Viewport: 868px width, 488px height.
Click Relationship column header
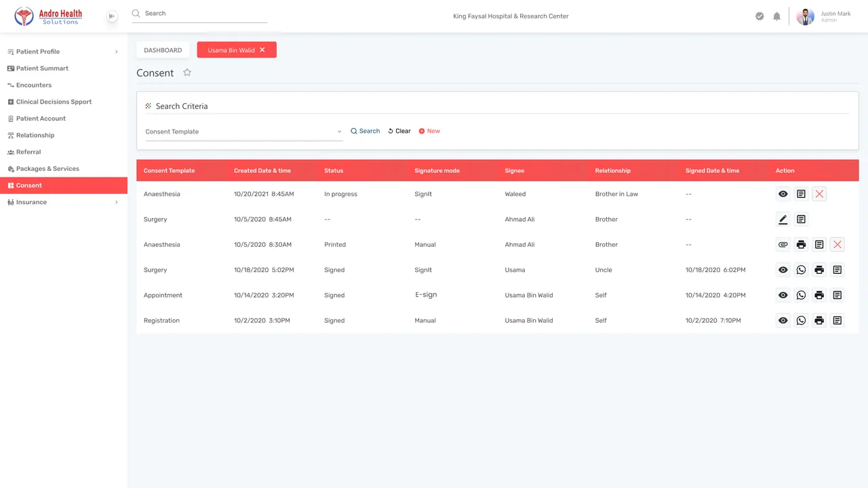click(x=613, y=171)
